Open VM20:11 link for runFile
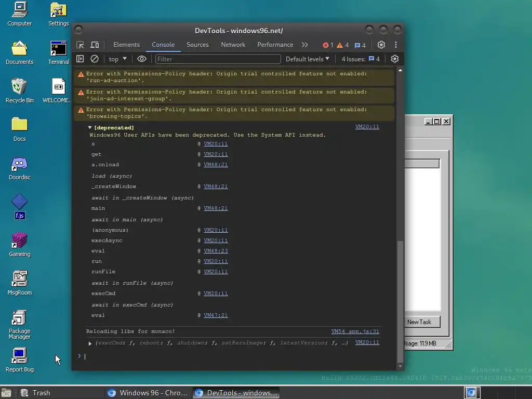Image resolution: width=532 pixels, height=399 pixels. 216,271
